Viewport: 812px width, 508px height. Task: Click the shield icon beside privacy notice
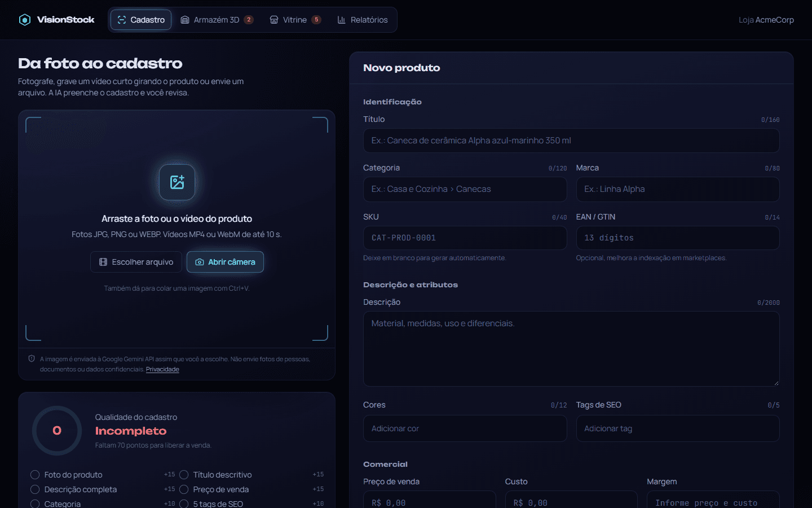click(x=32, y=358)
